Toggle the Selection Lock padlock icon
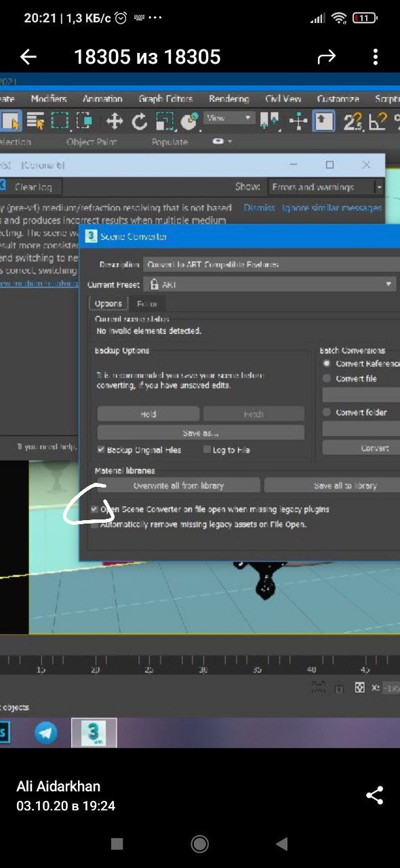This screenshot has width=400, height=868. pyautogui.click(x=338, y=688)
